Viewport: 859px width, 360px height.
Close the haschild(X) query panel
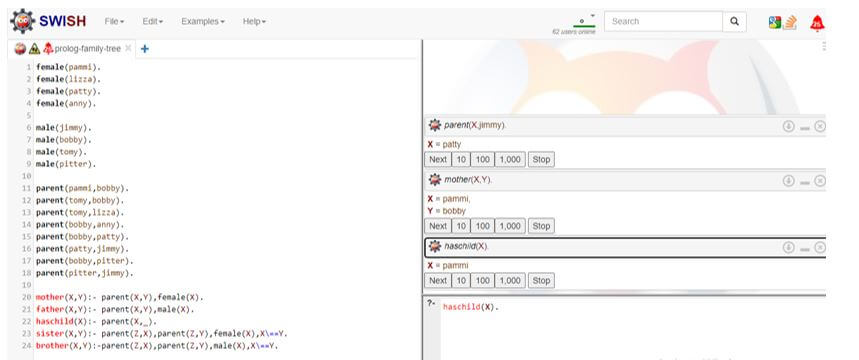[x=820, y=248]
